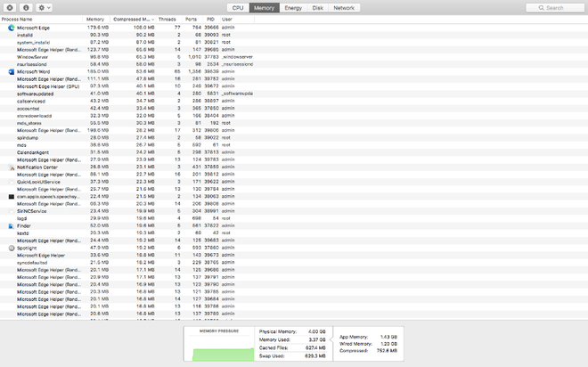
Task: Click the App Memory statistic
Action: (x=368, y=337)
